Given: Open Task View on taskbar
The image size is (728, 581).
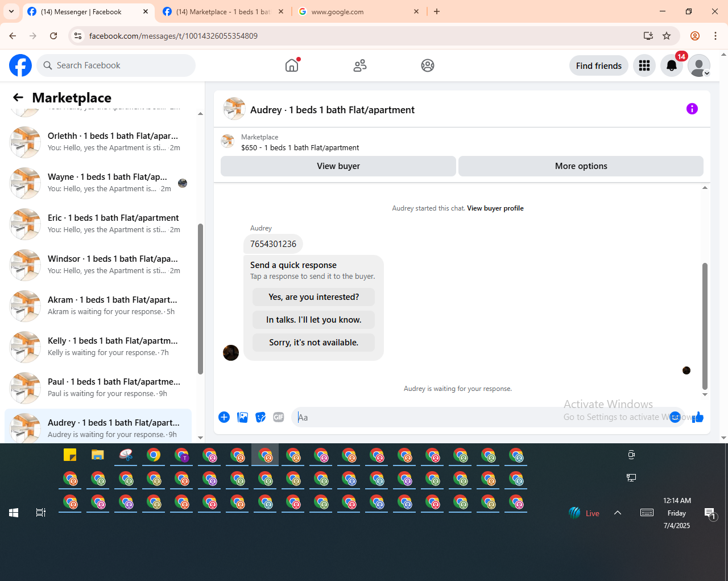Looking at the screenshot, I should click(x=41, y=513).
